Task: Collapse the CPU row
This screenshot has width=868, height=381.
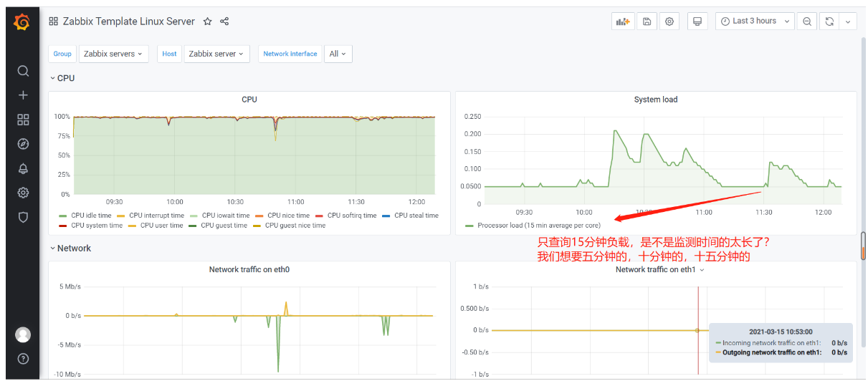Action: (x=62, y=78)
